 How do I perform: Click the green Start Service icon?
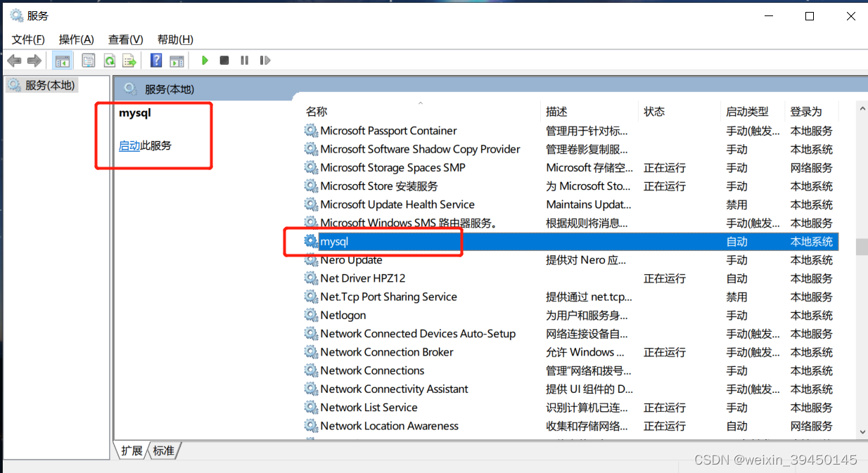pyautogui.click(x=205, y=60)
